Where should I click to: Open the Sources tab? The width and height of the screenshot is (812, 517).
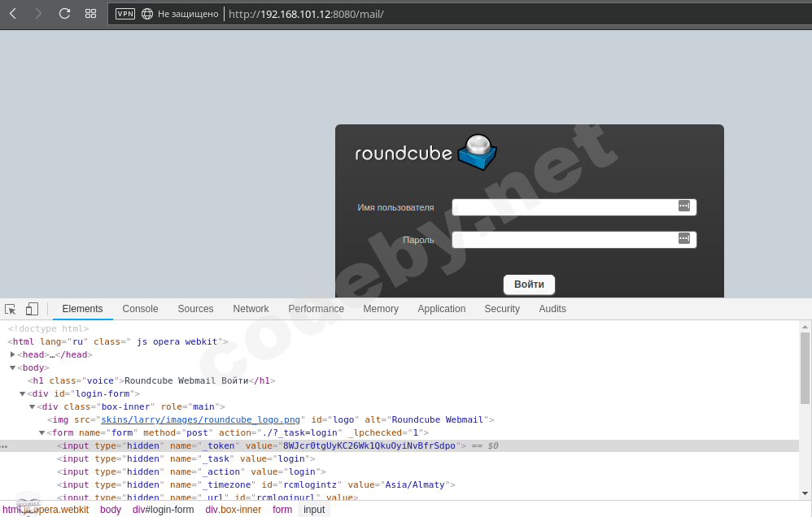click(x=195, y=309)
